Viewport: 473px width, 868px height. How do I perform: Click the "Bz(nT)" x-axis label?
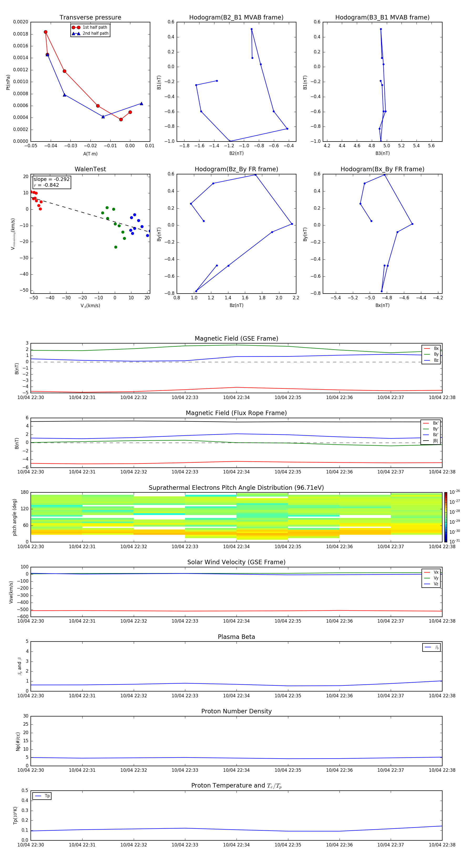click(x=236, y=305)
